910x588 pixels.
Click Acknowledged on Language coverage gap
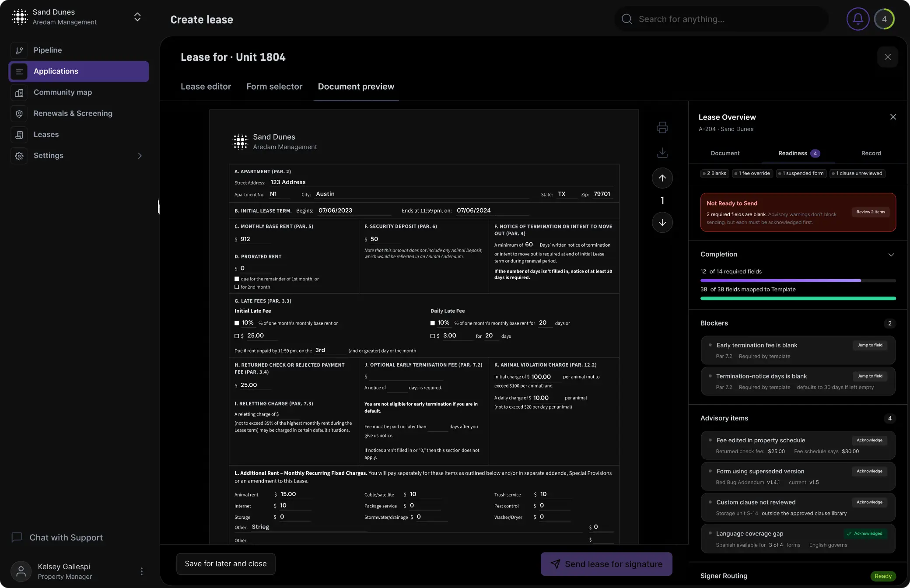pyautogui.click(x=865, y=534)
